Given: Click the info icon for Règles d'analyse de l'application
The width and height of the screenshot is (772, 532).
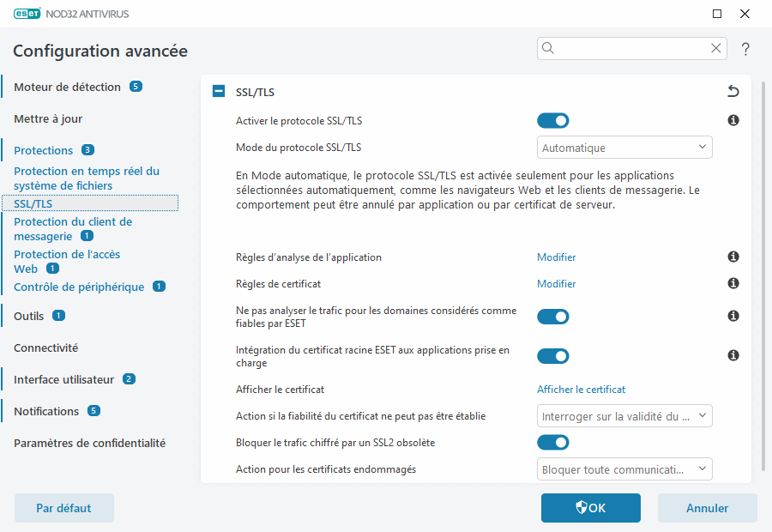Looking at the screenshot, I should (x=733, y=257).
